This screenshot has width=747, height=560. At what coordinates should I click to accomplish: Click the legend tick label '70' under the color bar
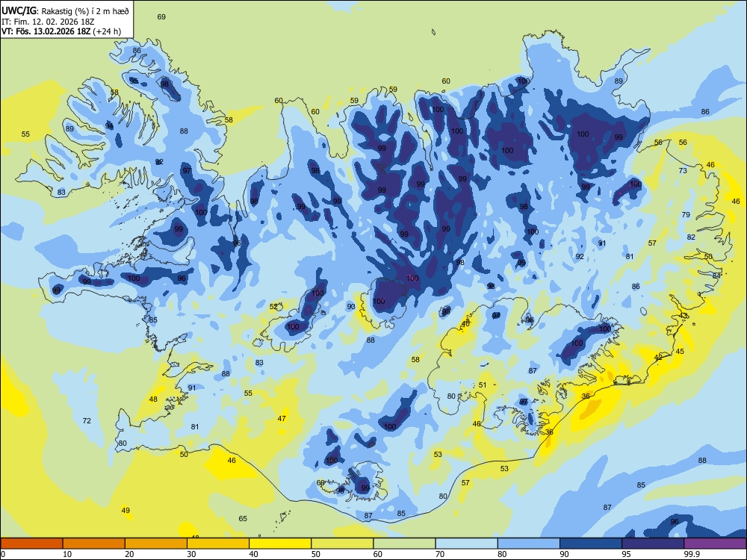click(x=440, y=554)
